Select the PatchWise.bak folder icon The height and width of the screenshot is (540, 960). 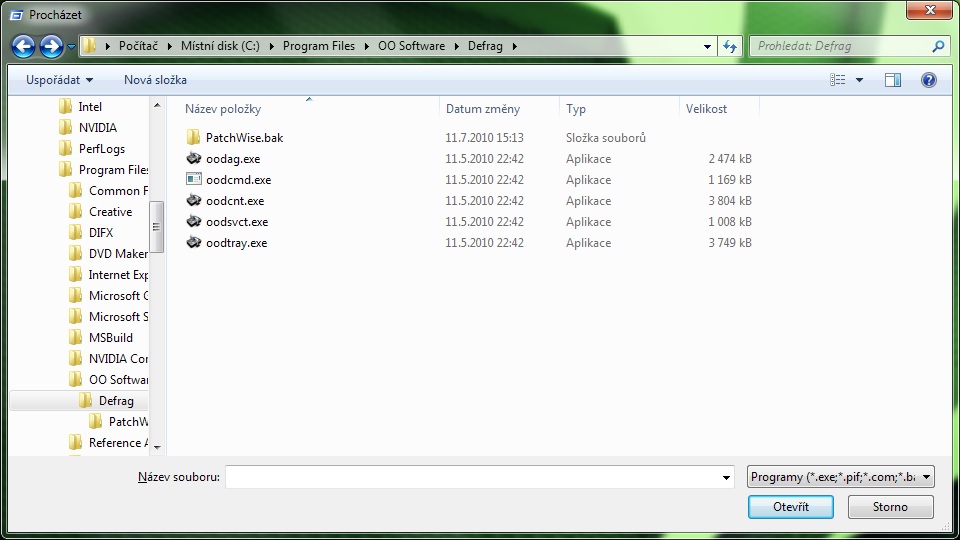[193, 137]
